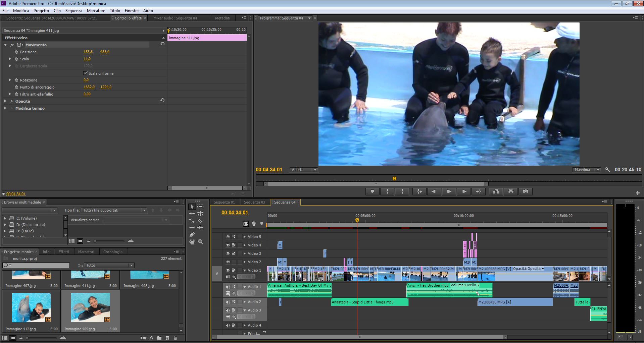
Task: Hide Video 5 track output
Action: click(x=228, y=237)
